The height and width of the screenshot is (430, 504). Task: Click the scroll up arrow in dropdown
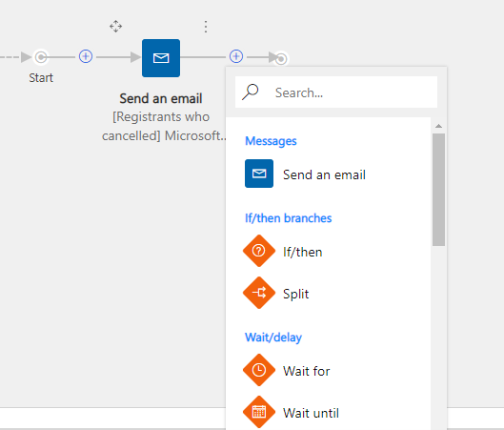[x=439, y=126]
